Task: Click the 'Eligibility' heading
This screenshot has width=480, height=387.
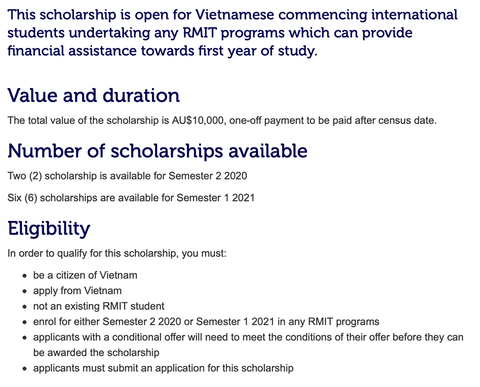Action: tap(49, 229)
